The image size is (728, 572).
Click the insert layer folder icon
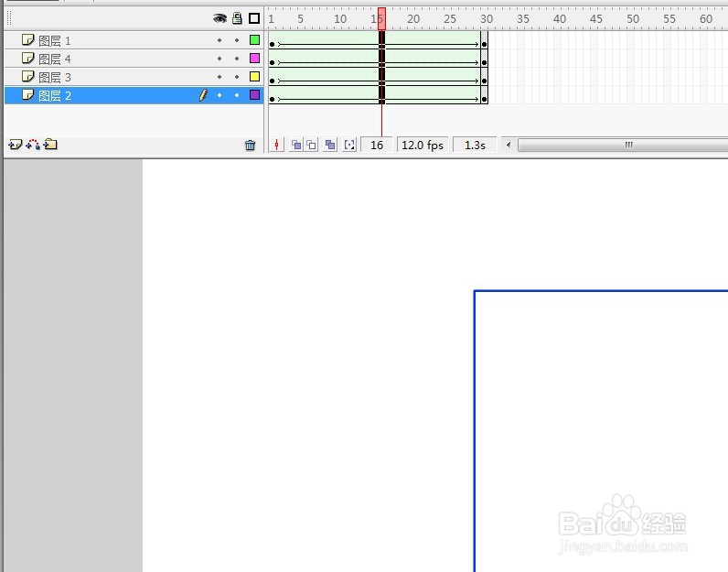coord(50,145)
